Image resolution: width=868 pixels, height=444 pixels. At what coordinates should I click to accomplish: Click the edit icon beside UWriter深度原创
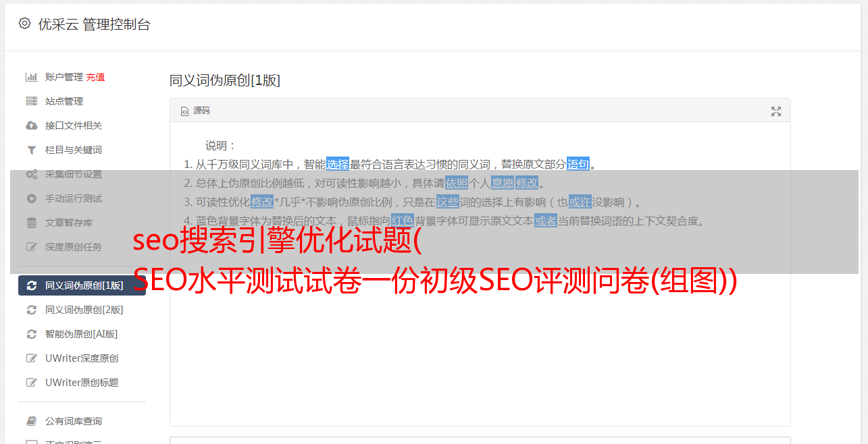tap(31, 358)
